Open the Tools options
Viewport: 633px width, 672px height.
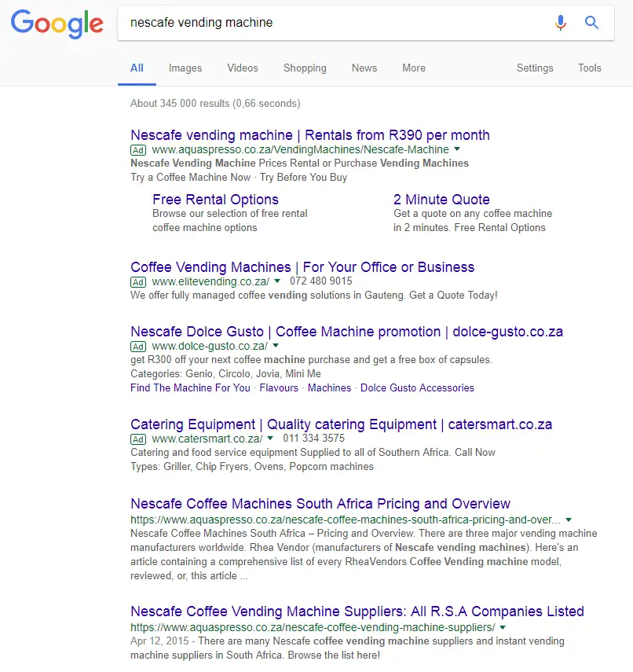click(x=589, y=68)
